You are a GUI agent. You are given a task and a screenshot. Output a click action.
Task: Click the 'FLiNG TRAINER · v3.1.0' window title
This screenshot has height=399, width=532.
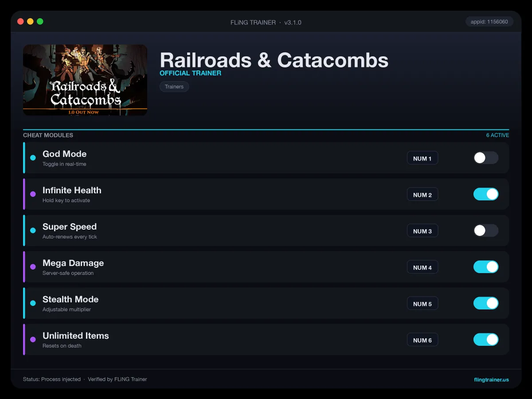(x=266, y=22)
